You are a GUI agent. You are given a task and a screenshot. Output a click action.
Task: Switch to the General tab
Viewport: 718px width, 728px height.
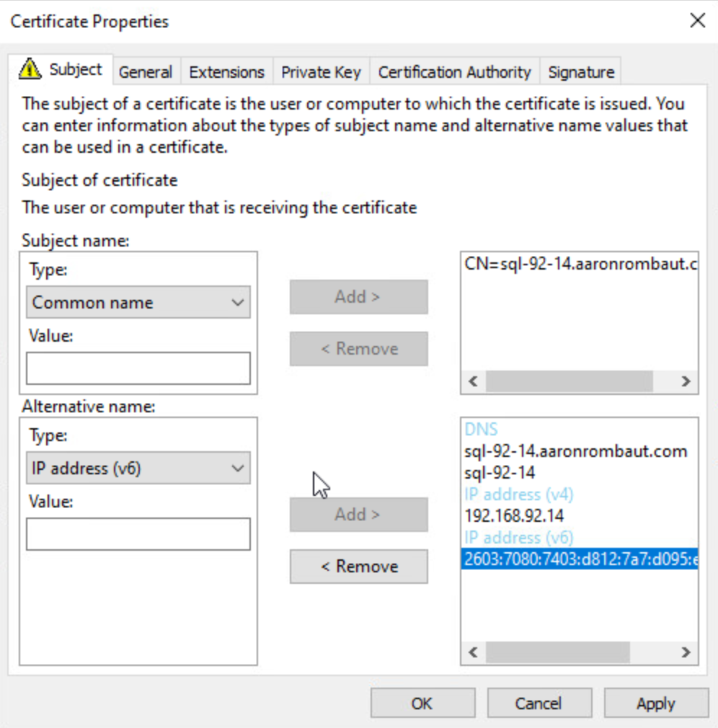pos(145,72)
